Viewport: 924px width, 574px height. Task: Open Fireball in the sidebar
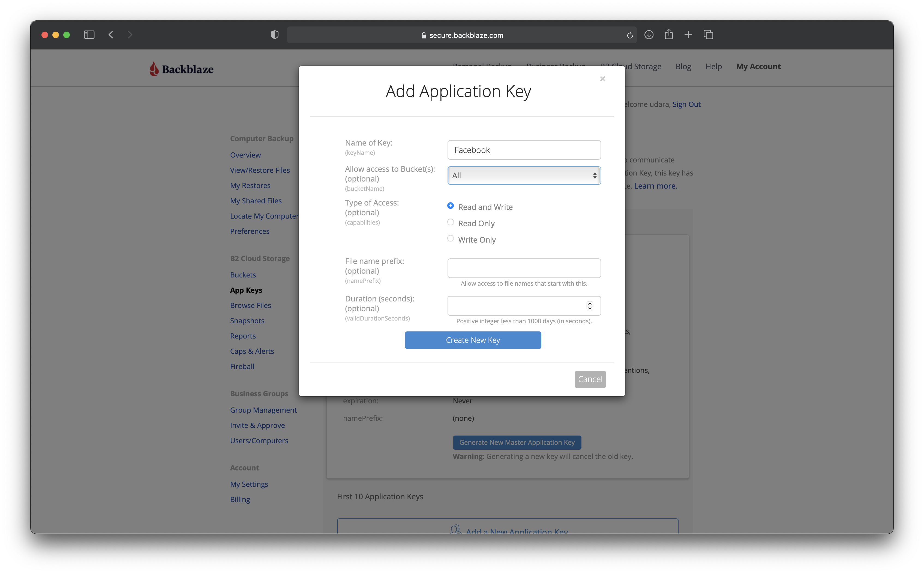(x=242, y=366)
